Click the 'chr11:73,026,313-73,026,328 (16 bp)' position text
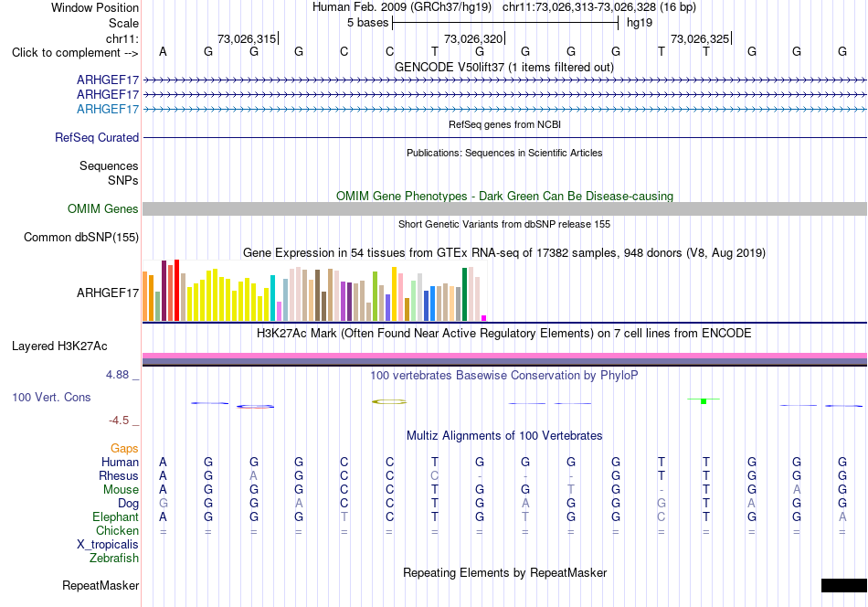Viewport: 868px width, 607px height. coord(599,7)
